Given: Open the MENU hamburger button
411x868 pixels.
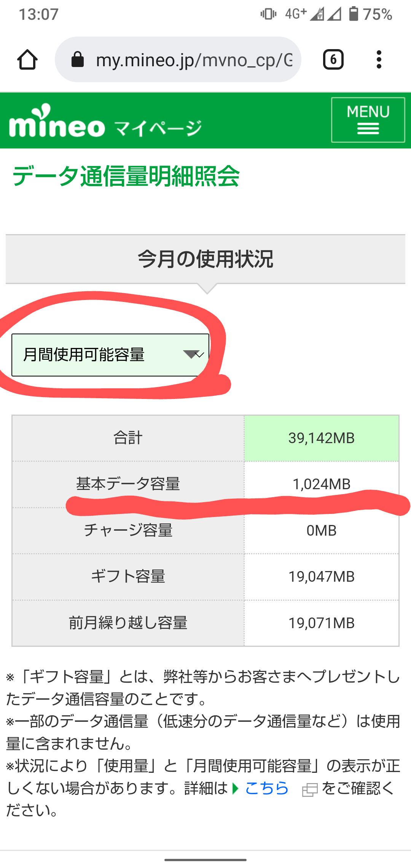Looking at the screenshot, I should pyautogui.click(x=368, y=120).
